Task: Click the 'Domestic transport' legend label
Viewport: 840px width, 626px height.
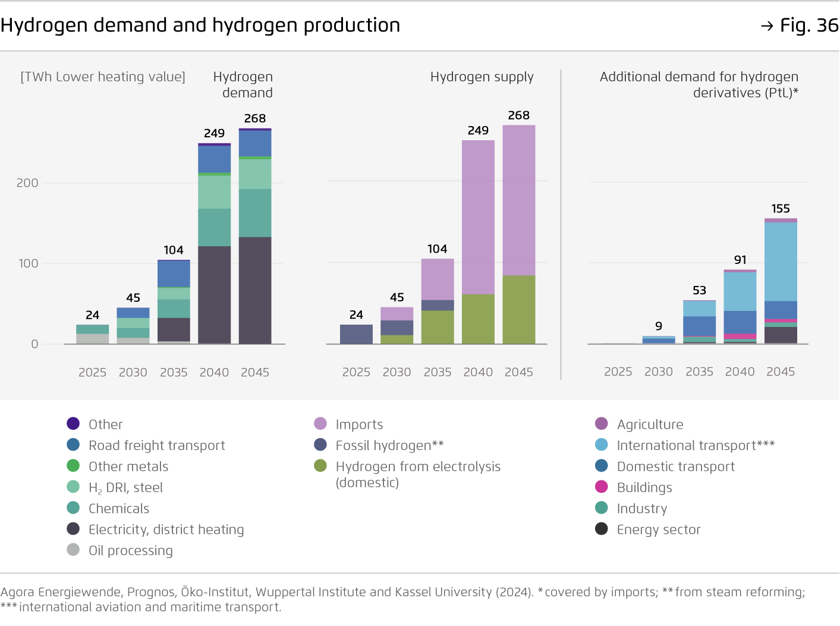Action: tap(676, 467)
